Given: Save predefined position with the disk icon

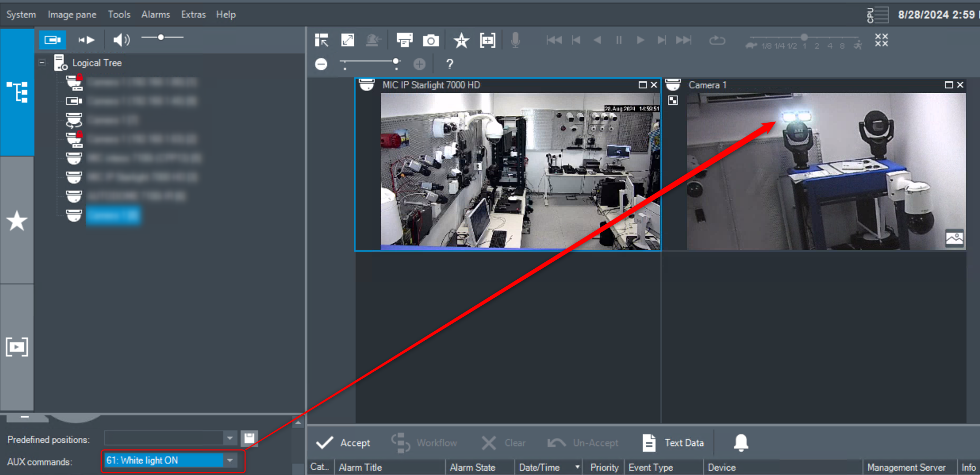Looking at the screenshot, I should point(249,438).
